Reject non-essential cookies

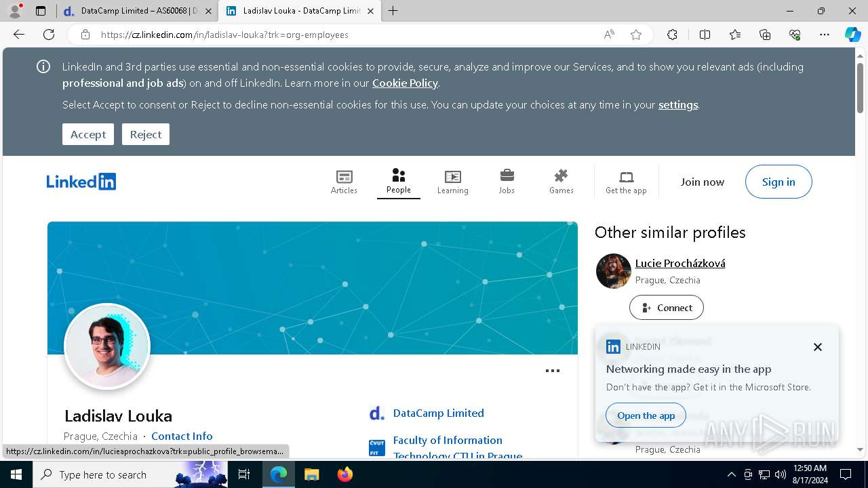coord(146,134)
